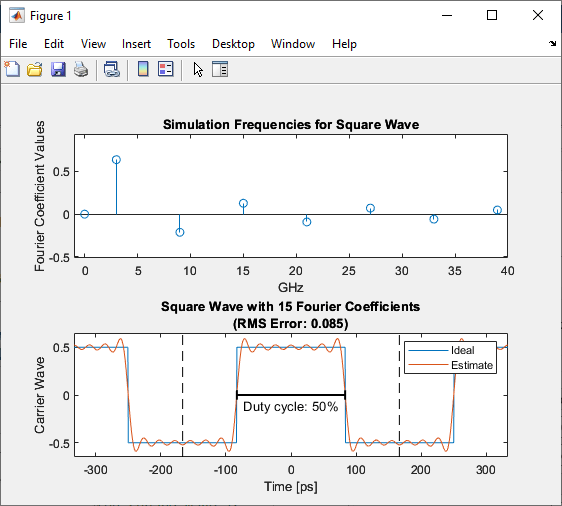Expand the Tools menu
The image size is (562, 506).
tap(181, 44)
